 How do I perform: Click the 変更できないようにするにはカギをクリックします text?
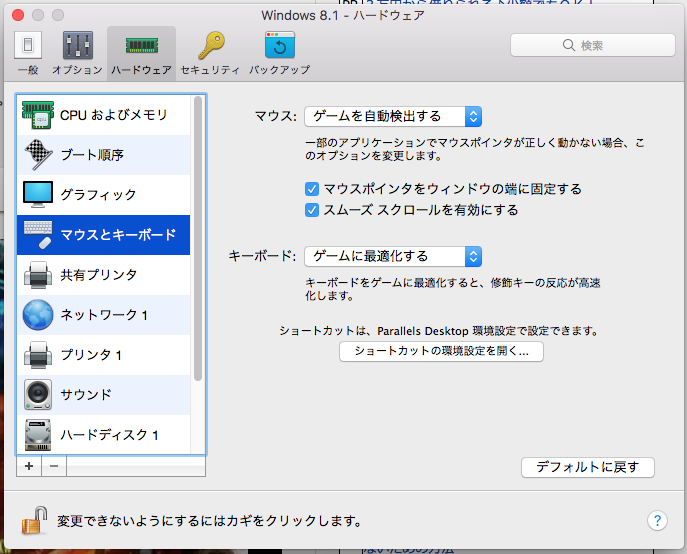click(210, 521)
